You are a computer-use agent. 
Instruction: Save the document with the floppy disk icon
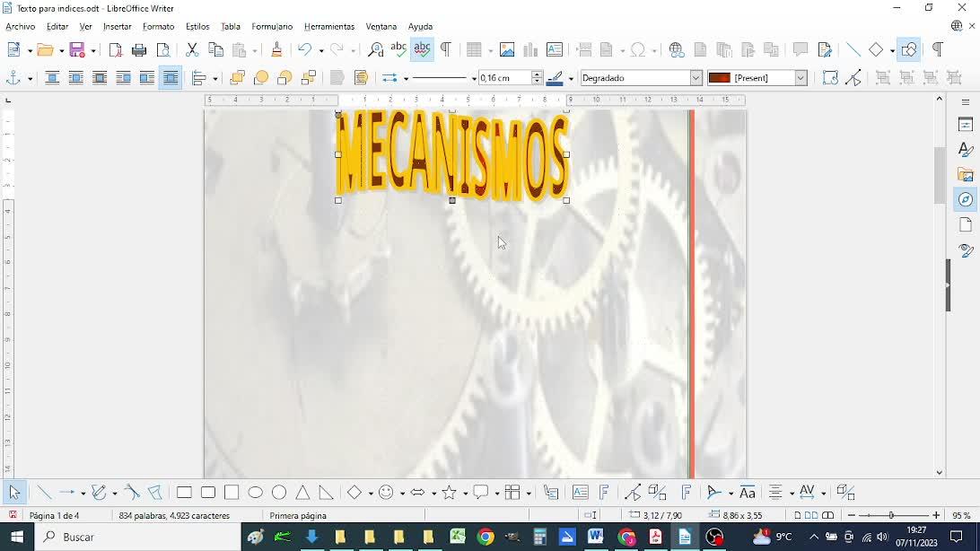(77, 50)
